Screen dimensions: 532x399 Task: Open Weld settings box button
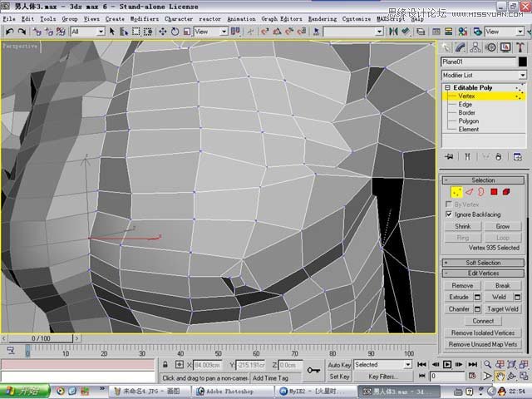coord(517,298)
